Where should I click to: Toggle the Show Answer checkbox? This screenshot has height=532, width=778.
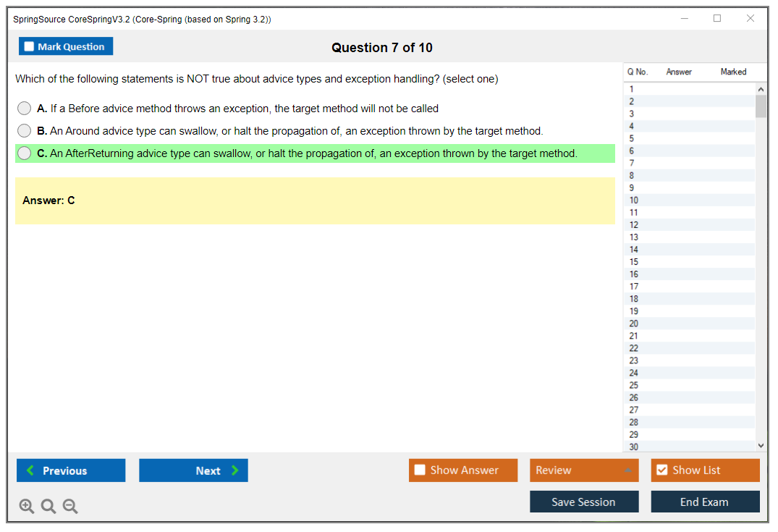pos(420,470)
